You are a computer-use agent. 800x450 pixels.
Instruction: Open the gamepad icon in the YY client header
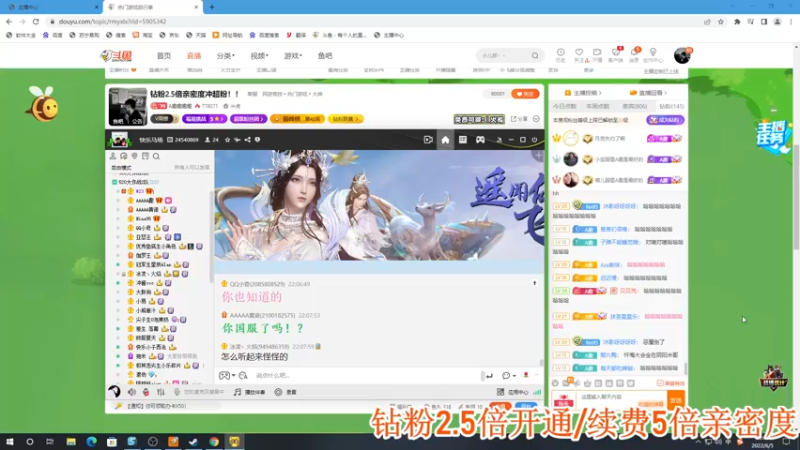tap(480, 140)
